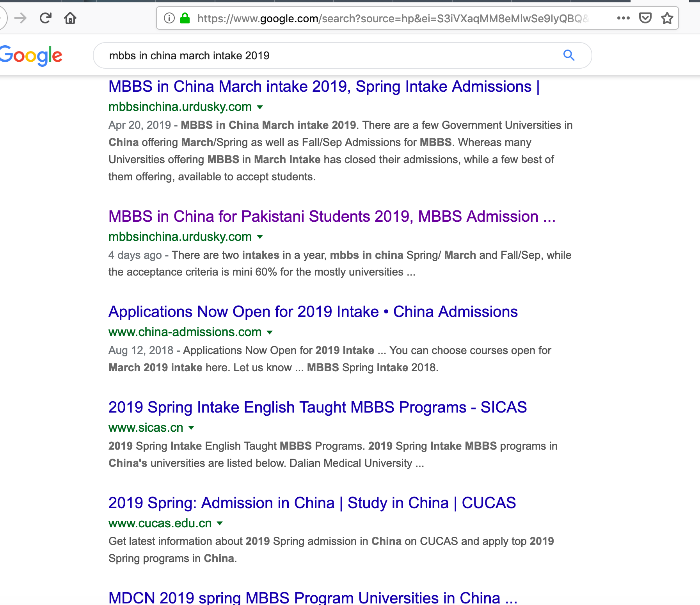Reload the page with refresh icon

coord(46,18)
